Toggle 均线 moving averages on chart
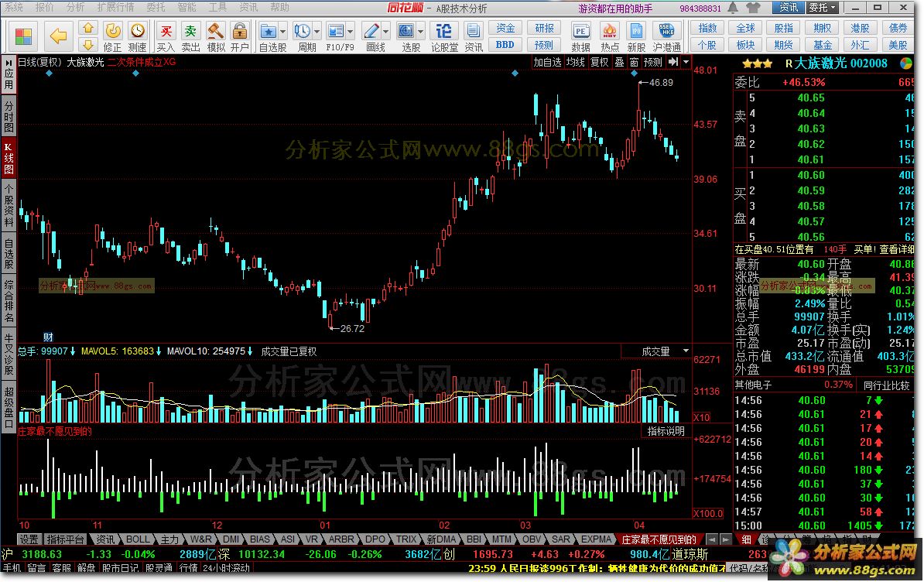This screenshot has width=924, height=582. [576, 62]
